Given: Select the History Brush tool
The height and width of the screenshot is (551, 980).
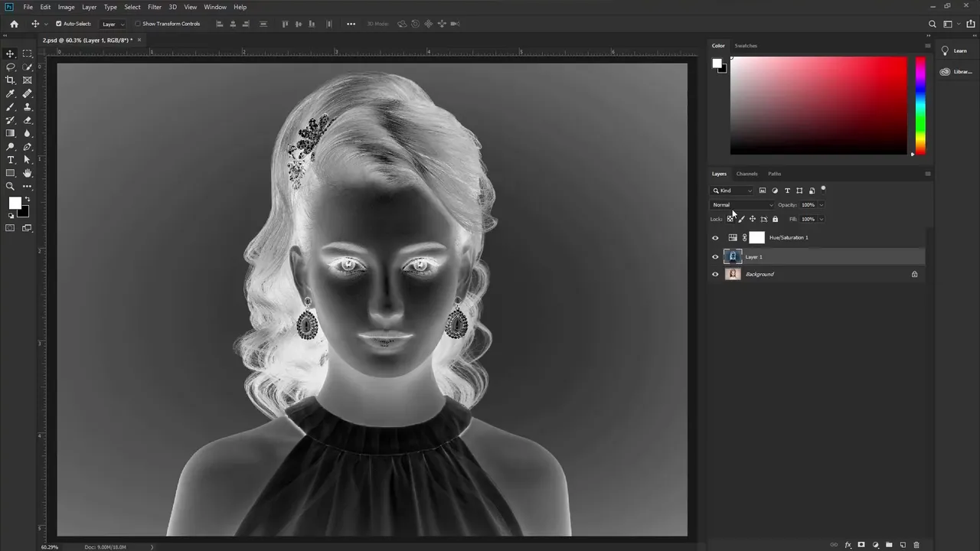Looking at the screenshot, I should [11, 120].
